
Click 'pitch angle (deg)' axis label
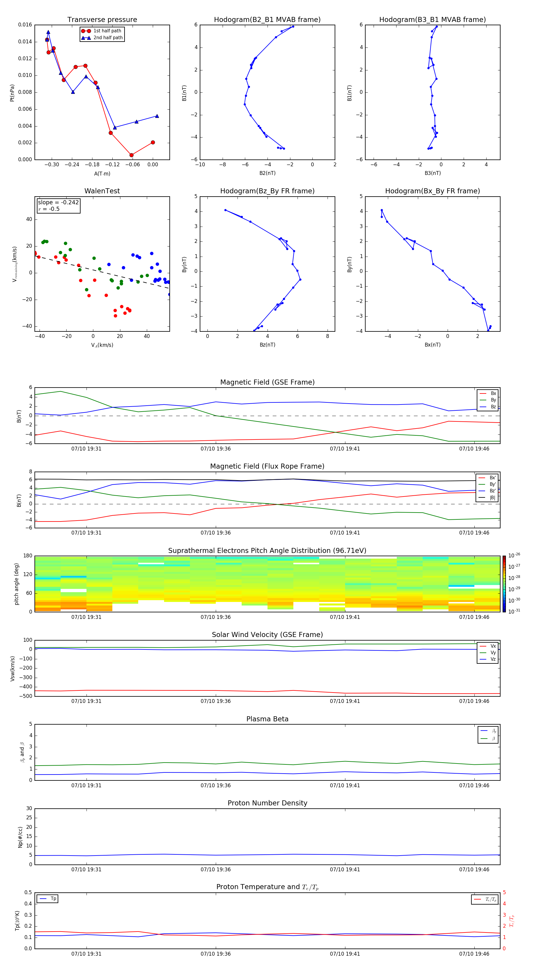tap(16, 584)
